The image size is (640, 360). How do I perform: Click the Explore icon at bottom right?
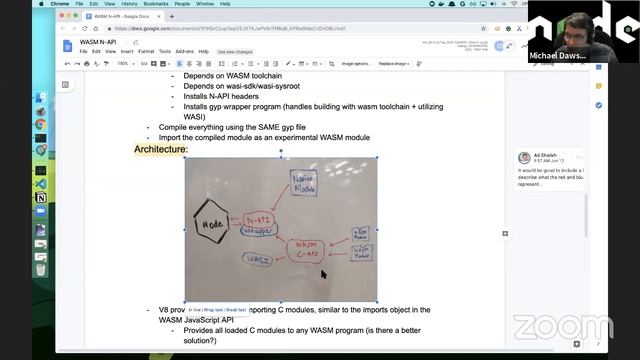click(577, 344)
